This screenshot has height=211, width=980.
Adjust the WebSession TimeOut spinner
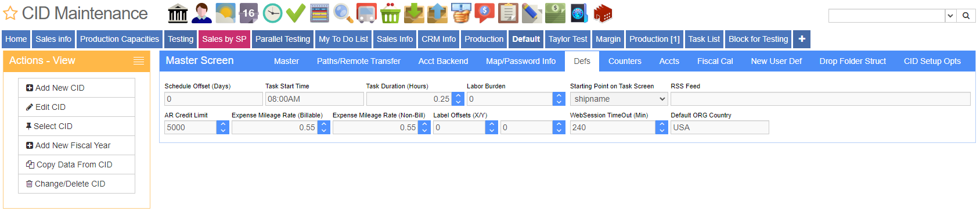[x=662, y=127]
